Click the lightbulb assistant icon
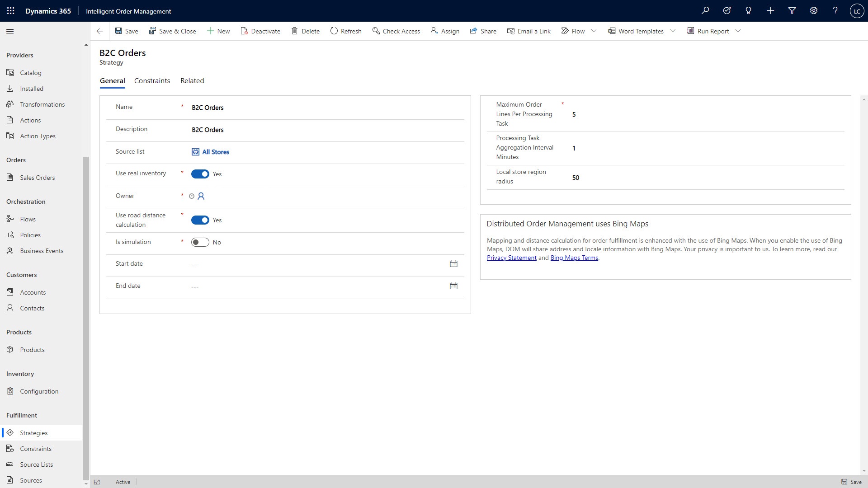This screenshot has height=488, width=868. 749,11
